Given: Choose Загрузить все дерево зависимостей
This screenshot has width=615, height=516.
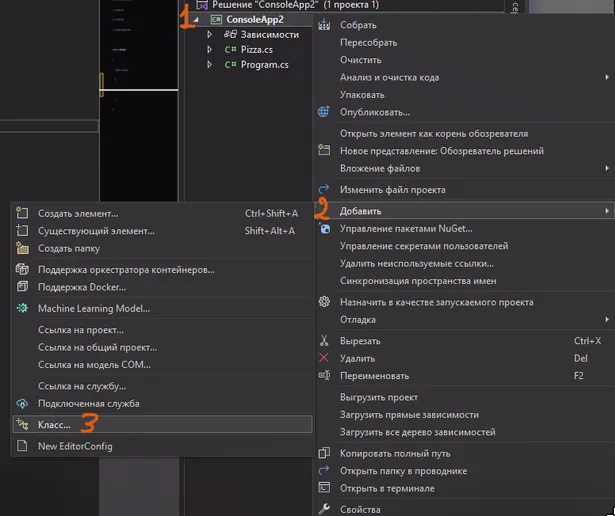Looking at the screenshot, I should tap(418, 432).
